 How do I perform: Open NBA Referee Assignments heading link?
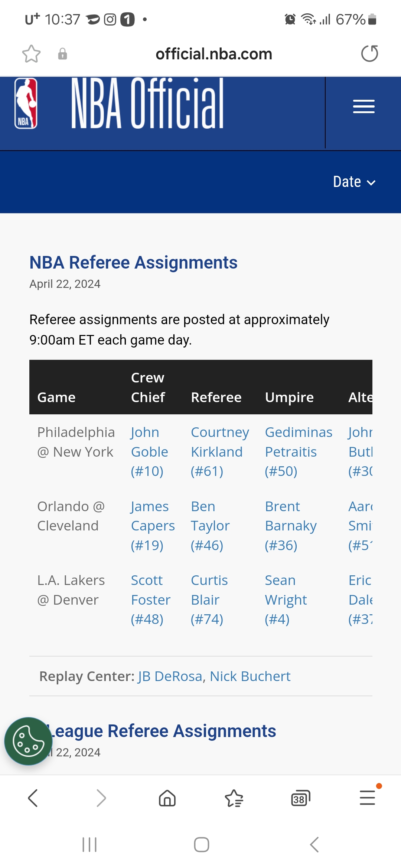tap(133, 262)
